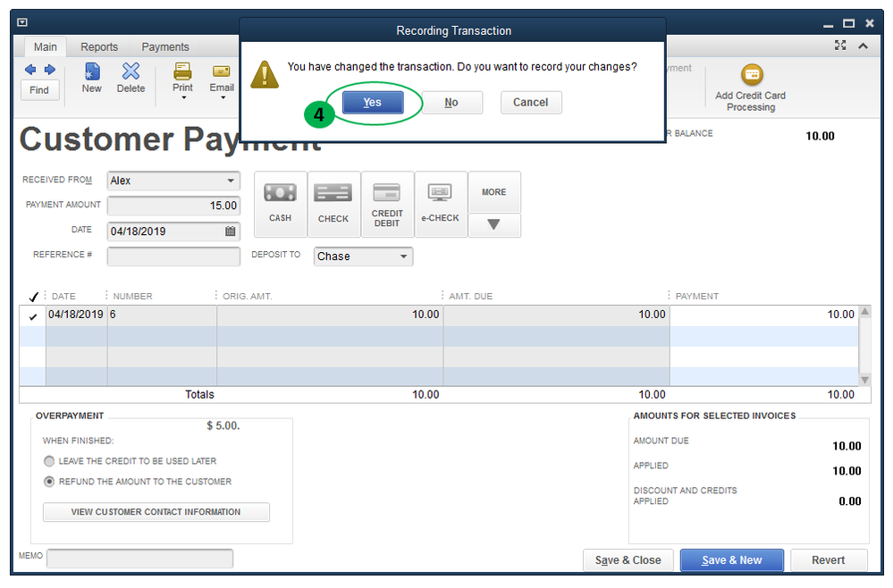Viewport: 893px width, 588px height.
Task: Click Save & Close button
Action: click(628, 560)
